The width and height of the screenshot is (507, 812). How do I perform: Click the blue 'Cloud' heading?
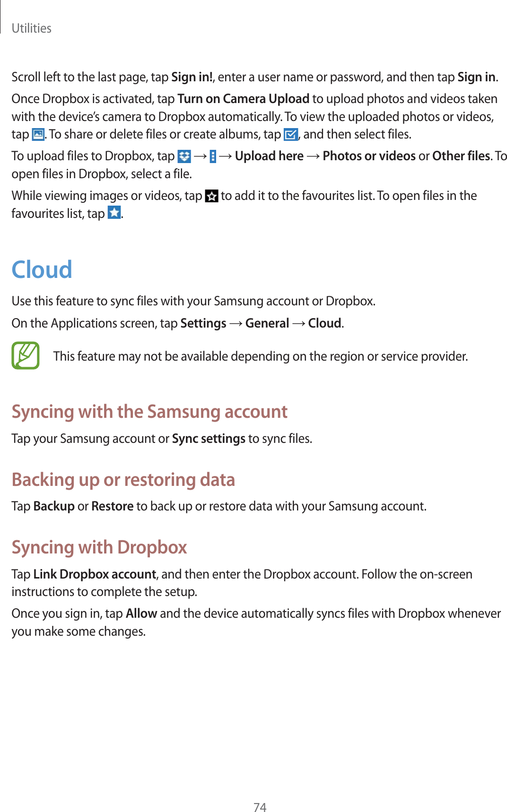click(42, 270)
